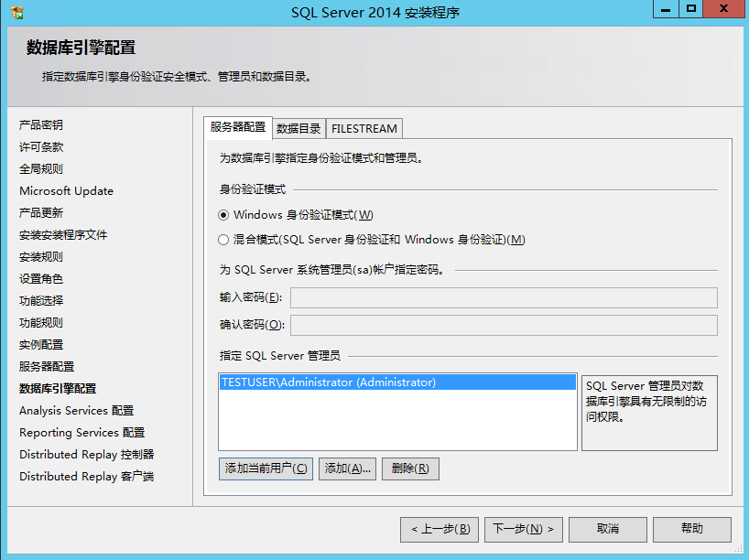
Task: Click Microsoft Update step in sidebar
Action: pos(67,191)
